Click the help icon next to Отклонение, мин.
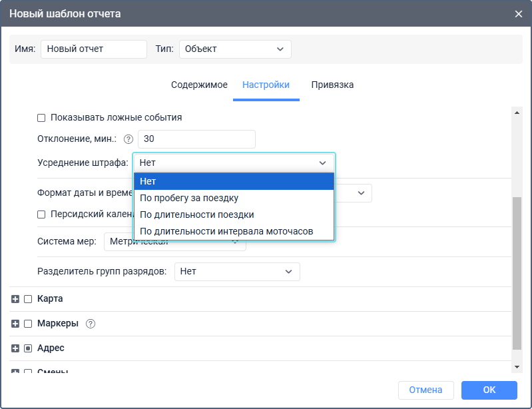 click(129, 139)
